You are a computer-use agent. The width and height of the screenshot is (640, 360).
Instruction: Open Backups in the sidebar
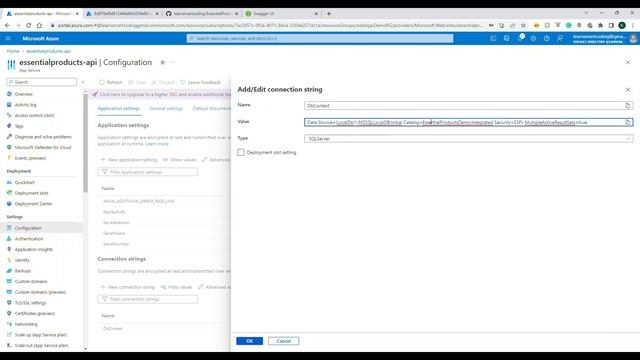[22, 271]
